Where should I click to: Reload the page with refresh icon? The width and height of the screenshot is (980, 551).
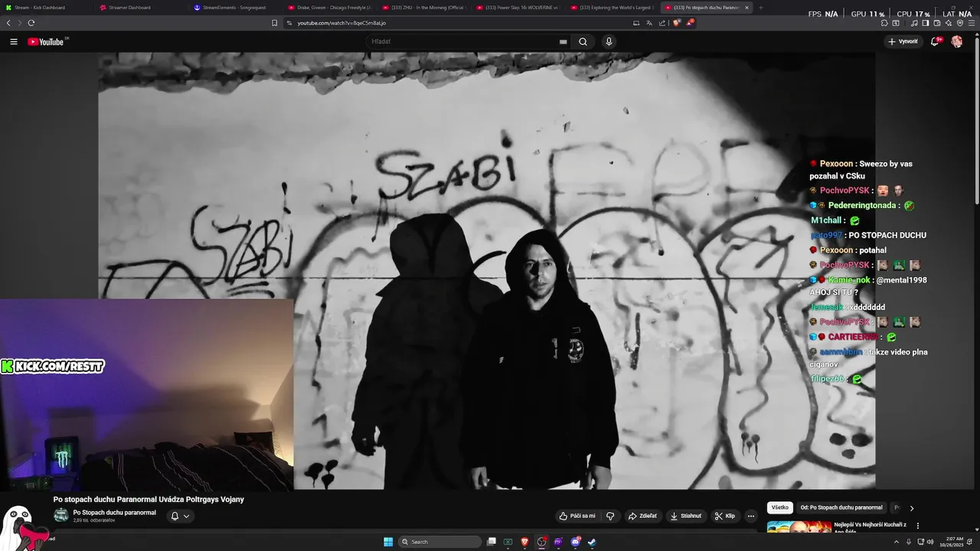(31, 23)
